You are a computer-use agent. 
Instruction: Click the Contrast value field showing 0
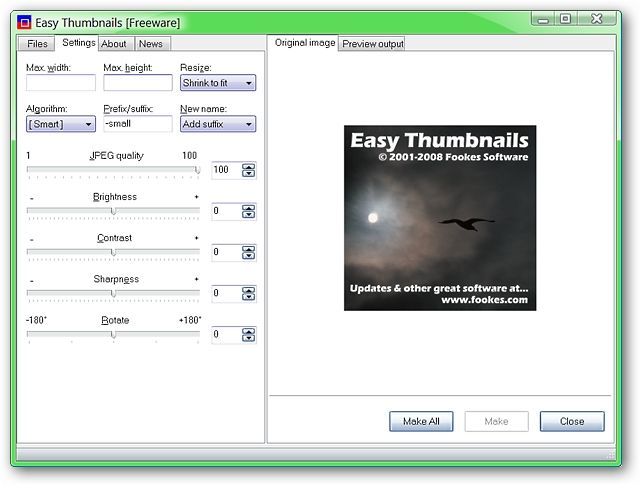226,252
